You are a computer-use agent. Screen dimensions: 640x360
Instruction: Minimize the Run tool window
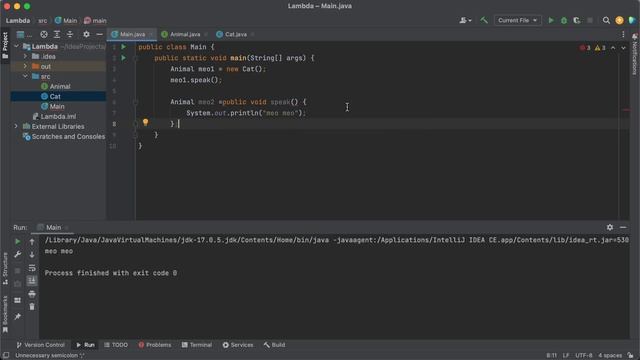coord(623,227)
